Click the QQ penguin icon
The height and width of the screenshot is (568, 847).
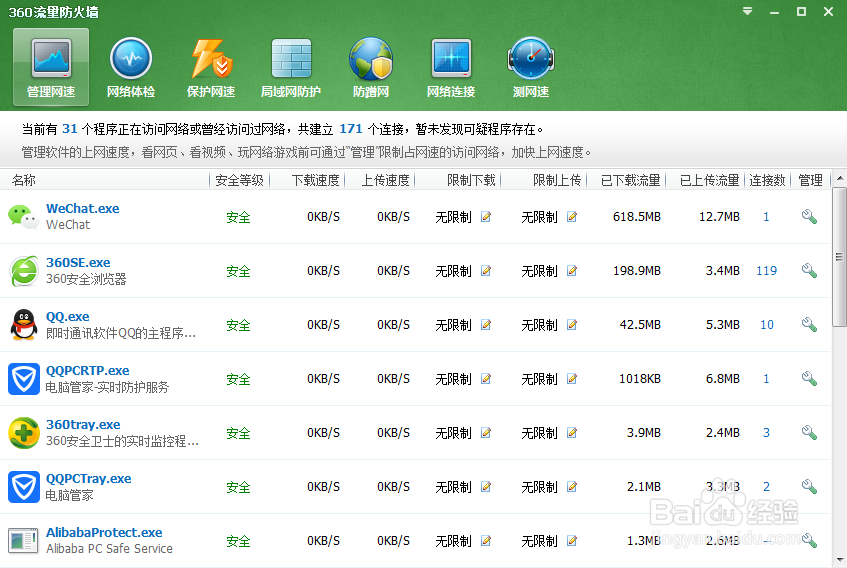coord(24,324)
